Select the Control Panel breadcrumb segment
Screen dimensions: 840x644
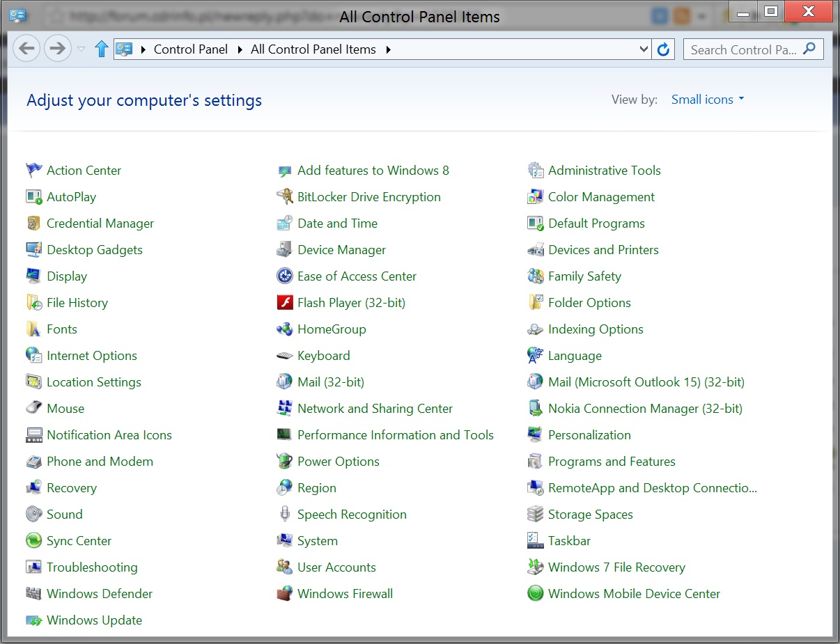point(191,49)
